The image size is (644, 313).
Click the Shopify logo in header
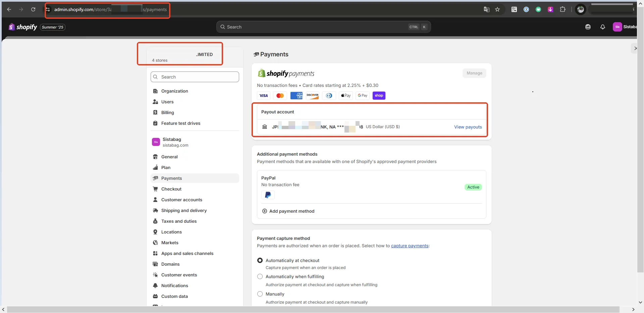[x=23, y=27]
